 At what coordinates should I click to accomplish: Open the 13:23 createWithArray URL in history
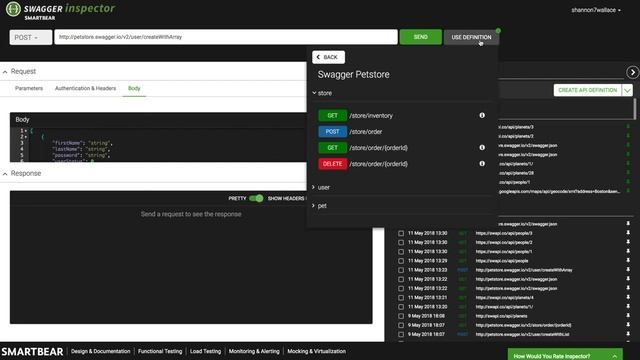pos(524,270)
